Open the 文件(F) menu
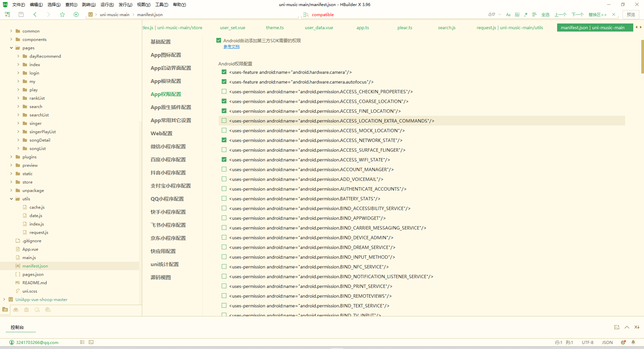Screen dimensions: 644x349 coord(18,4)
